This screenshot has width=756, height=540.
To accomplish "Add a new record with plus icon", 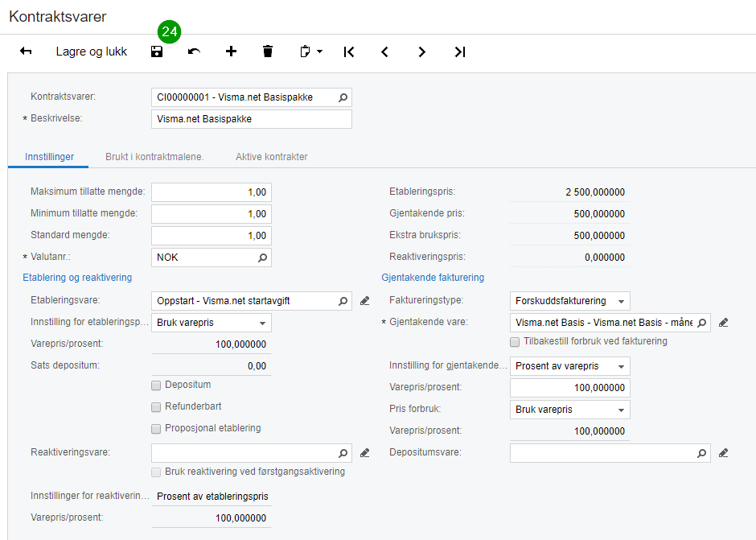I will pos(231,52).
